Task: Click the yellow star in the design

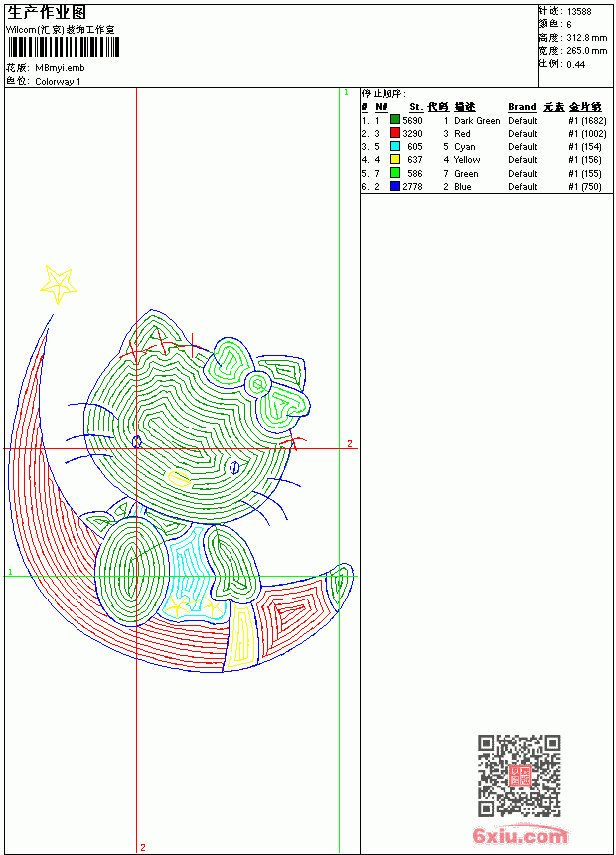Action: 58,284
